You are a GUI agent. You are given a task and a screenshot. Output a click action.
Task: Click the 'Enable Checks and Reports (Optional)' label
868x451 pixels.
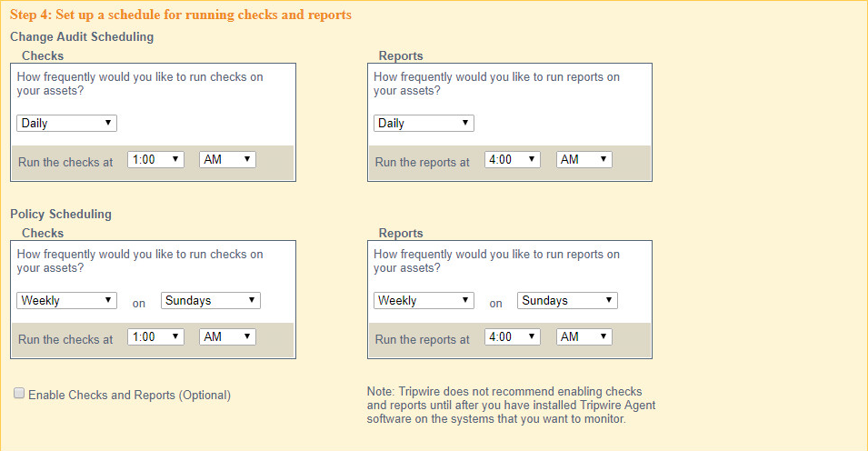129,396
